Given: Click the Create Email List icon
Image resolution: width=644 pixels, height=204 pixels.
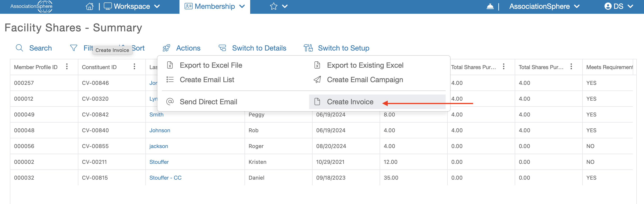Looking at the screenshot, I should (x=170, y=80).
